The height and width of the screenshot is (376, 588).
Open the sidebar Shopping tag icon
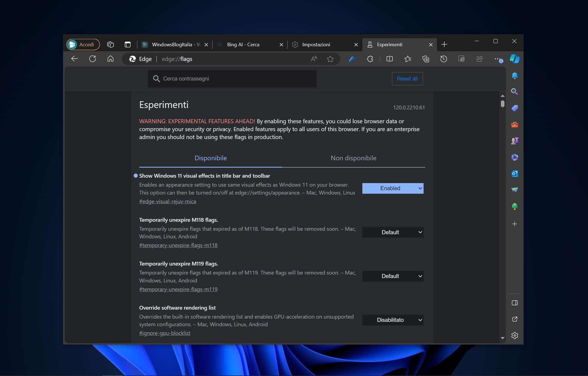point(514,108)
